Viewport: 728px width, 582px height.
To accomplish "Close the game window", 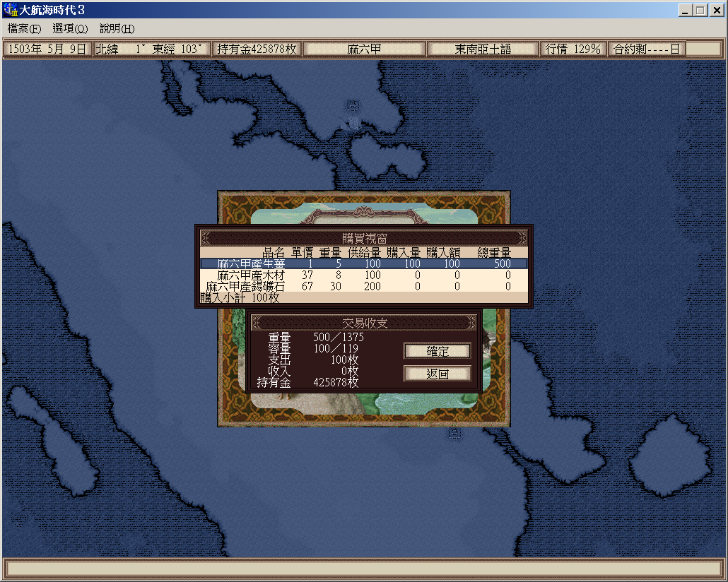I will pos(715,11).
